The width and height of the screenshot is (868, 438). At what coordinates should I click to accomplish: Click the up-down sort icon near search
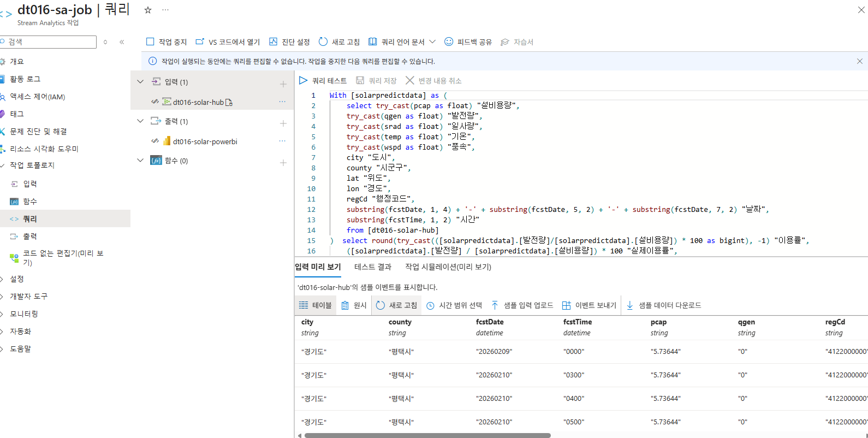point(105,42)
